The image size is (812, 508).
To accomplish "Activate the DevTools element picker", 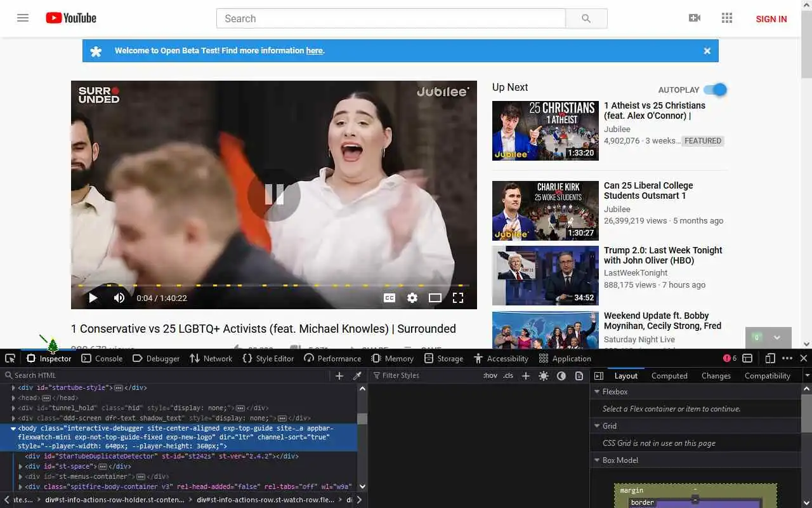I will (10, 358).
